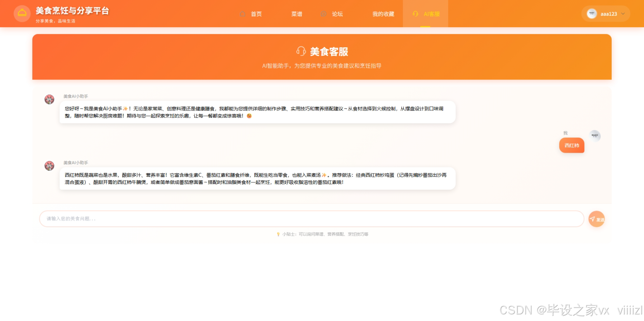The height and width of the screenshot is (321, 644).
Task: Click the forum icon beside 论坛
Action: tap(324, 14)
